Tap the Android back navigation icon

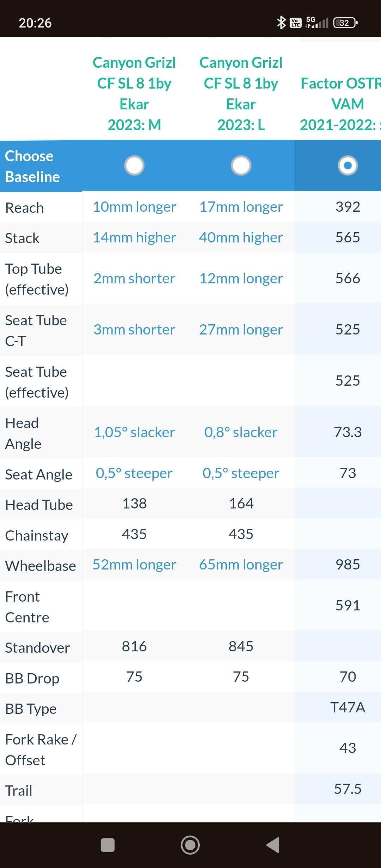tap(273, 845)
